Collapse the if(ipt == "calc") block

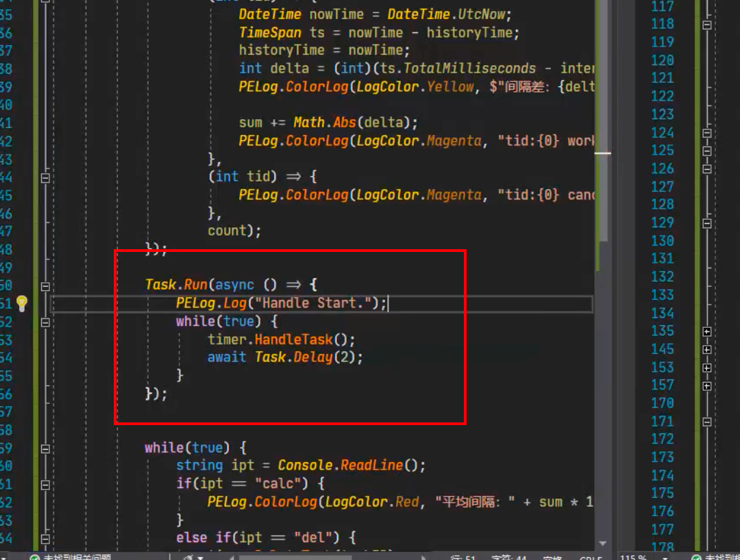(x=45, y=485)
